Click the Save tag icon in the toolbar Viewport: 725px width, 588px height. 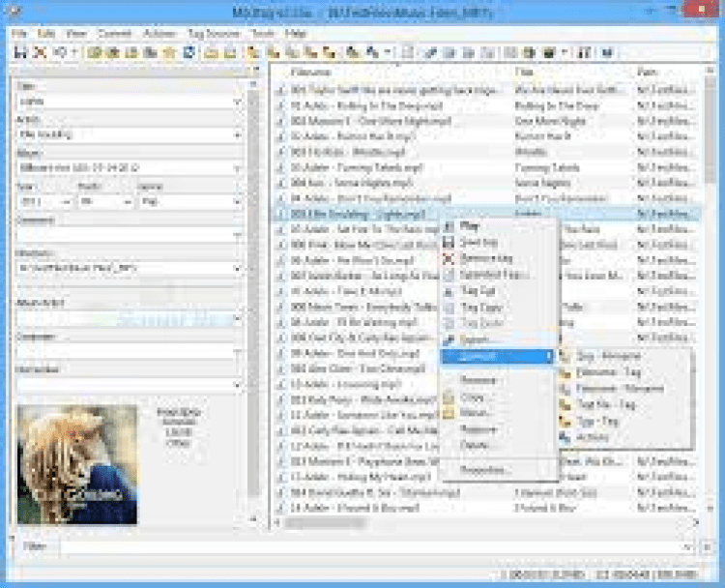coord(20,52)
